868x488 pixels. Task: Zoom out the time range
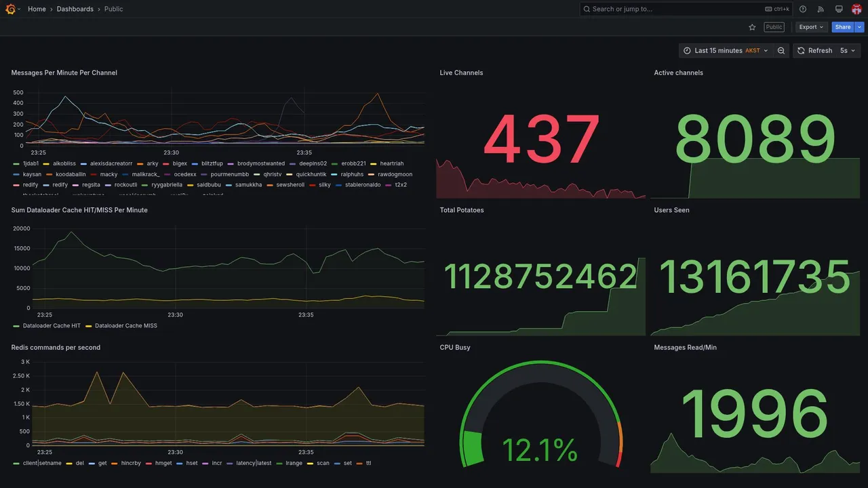[781, 51]
